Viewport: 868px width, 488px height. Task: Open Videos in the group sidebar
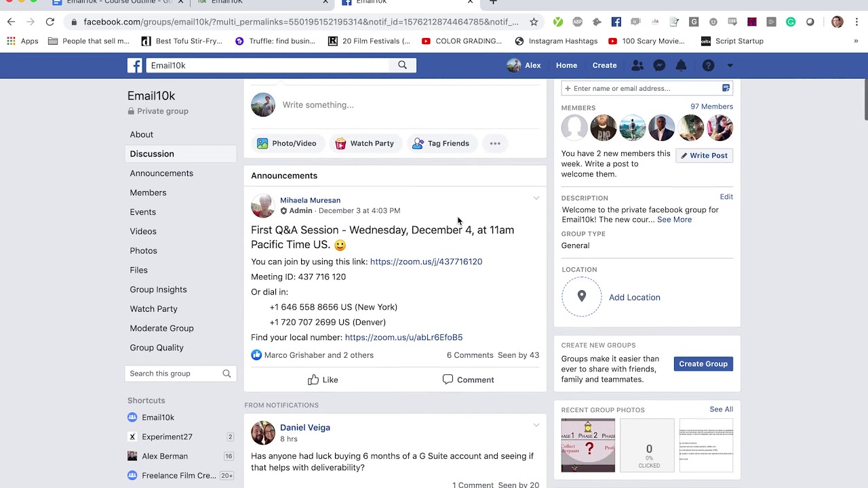pyautogui.click(x=143, y=231)
